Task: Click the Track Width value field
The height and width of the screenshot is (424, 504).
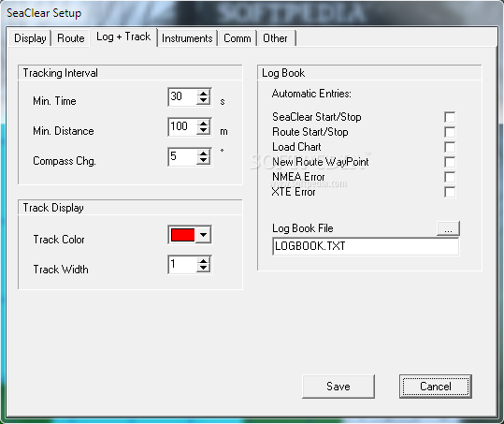Action: [183, 265]
